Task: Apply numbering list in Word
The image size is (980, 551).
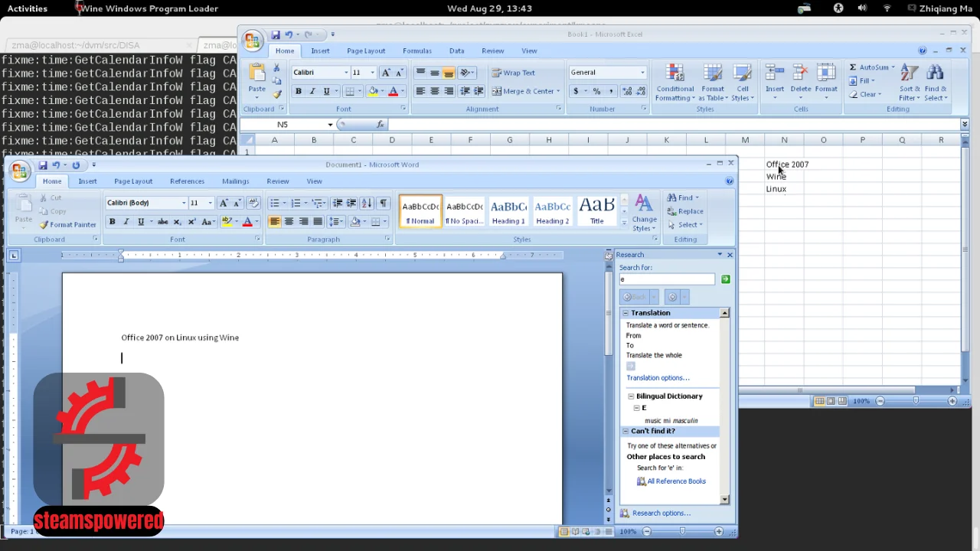Action: [296, 203]
